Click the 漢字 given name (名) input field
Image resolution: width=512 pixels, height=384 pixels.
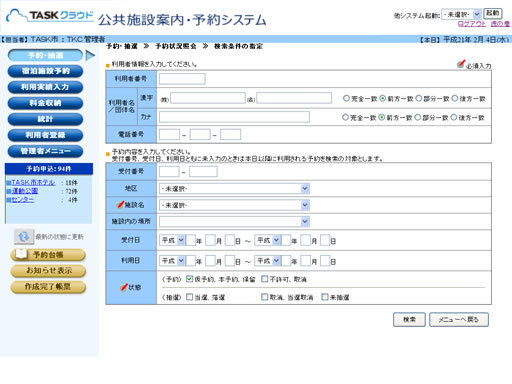pyautogui.click(x=294, y=98)
